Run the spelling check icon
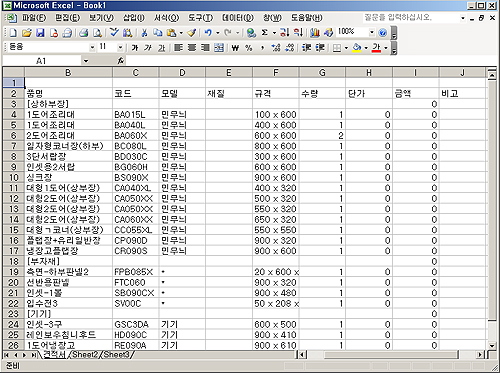Screen dimensions: 500x373 [114, 32]
